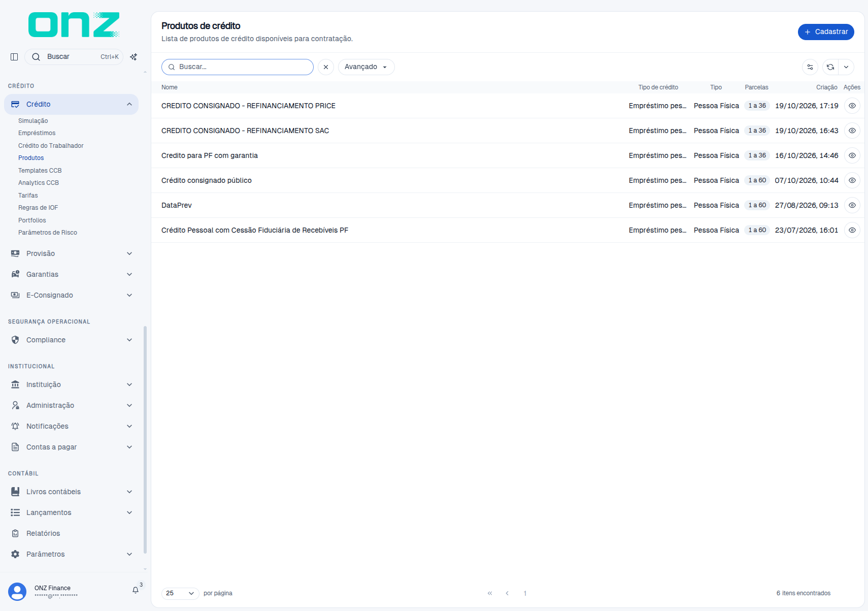
Task: Open Relatórios in the sidebar
Action: point(71,533)
